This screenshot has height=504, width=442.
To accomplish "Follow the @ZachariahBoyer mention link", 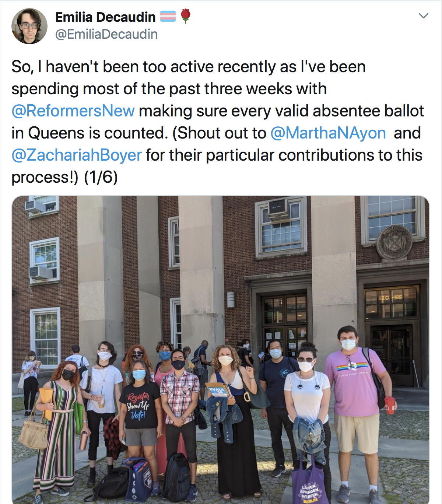I will [x=77, y=155].
